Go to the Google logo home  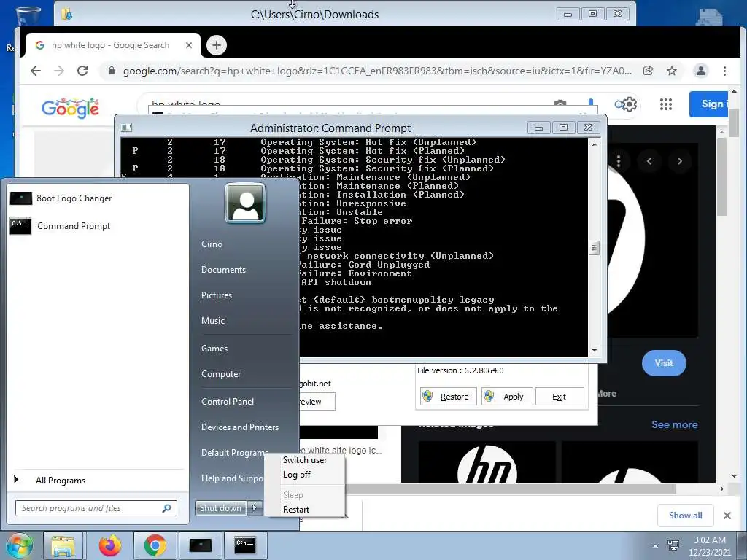pos(71,108)
